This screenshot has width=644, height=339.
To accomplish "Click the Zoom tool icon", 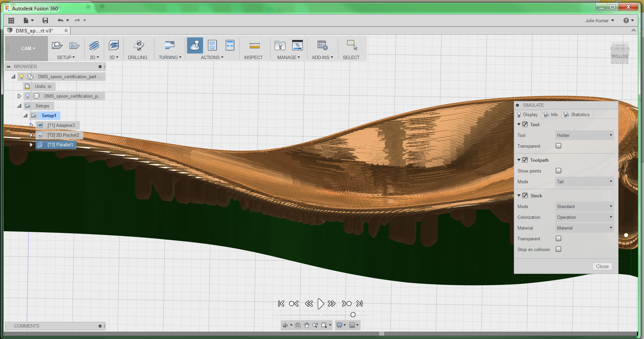I will [315, 325].
